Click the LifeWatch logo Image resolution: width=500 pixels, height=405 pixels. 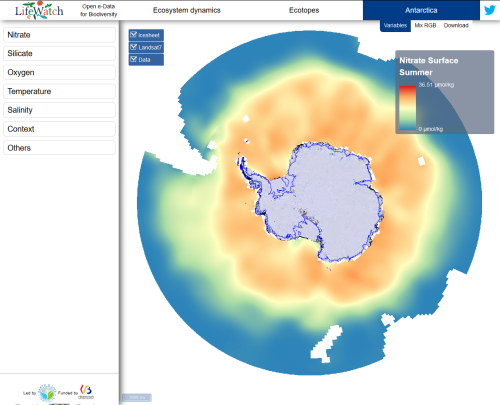tap(39, 10)
